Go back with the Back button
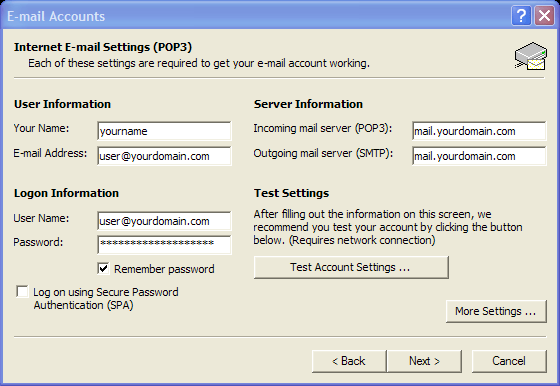Screen dimensions: 560x386 349,361
